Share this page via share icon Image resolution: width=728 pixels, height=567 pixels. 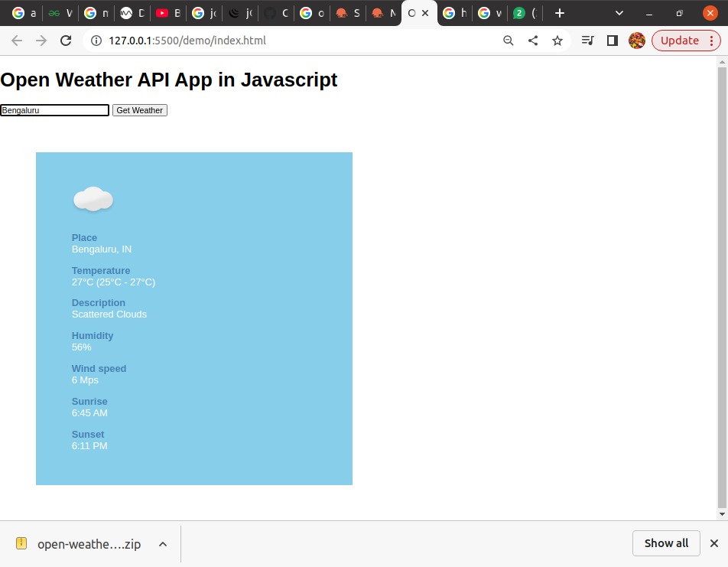533,41
